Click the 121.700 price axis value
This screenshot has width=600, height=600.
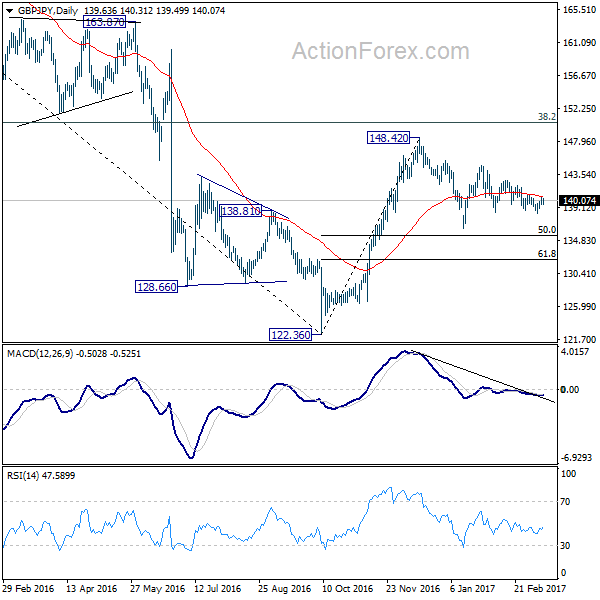click(x=579, y=339)
